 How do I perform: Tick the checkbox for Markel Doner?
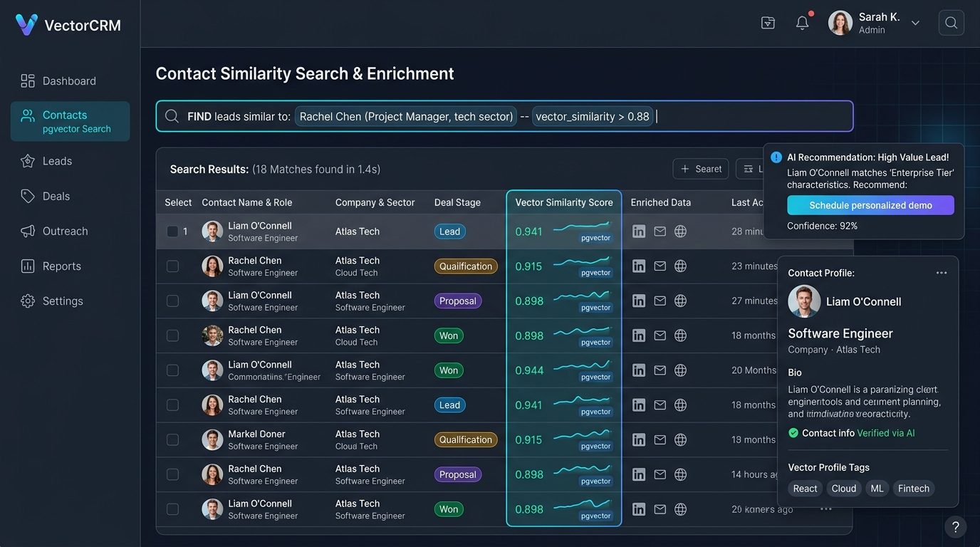172,439
